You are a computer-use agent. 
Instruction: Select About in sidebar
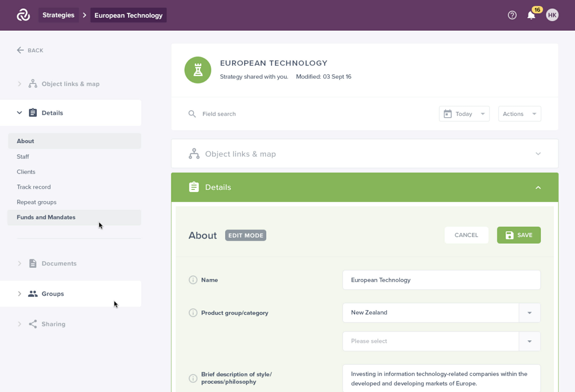click(x=74, y=141)
